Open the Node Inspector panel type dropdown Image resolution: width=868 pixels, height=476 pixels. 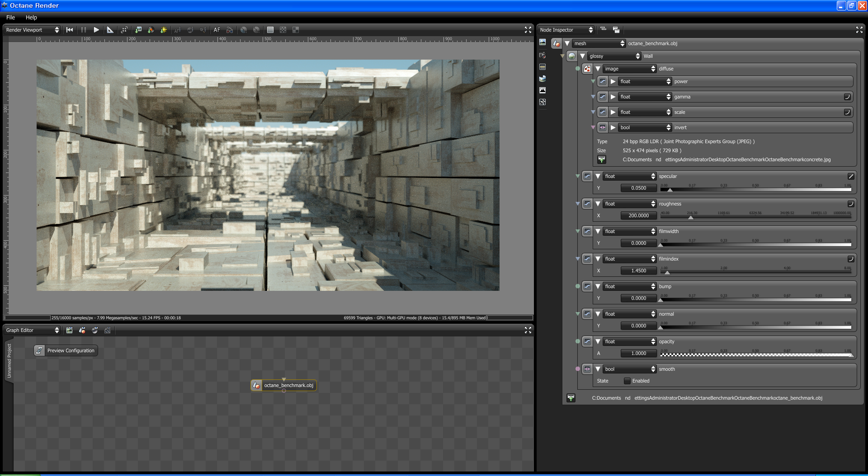(566, 30)
